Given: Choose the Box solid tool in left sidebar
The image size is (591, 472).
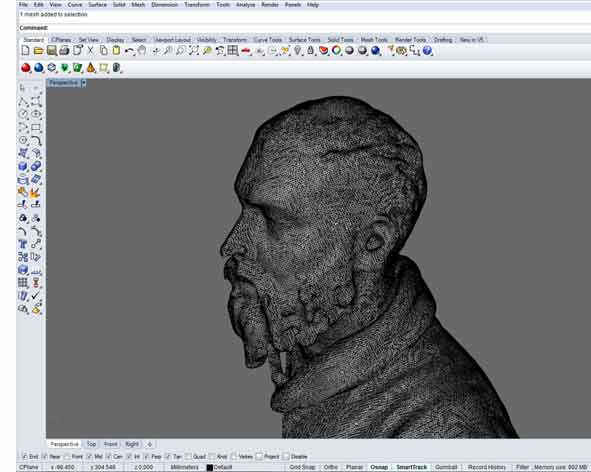Looking at the screenshot, I should [x=23, y=166].
